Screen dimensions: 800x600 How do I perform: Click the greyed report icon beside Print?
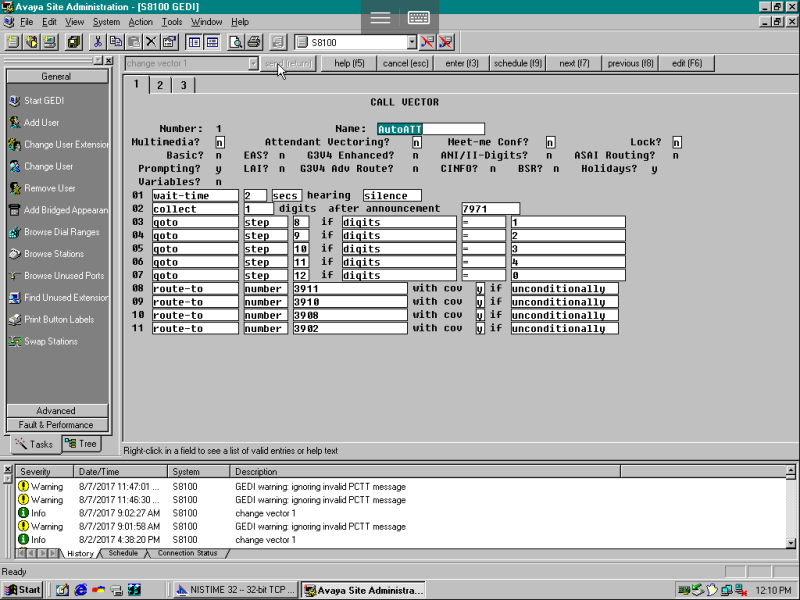tap(278, 42)
